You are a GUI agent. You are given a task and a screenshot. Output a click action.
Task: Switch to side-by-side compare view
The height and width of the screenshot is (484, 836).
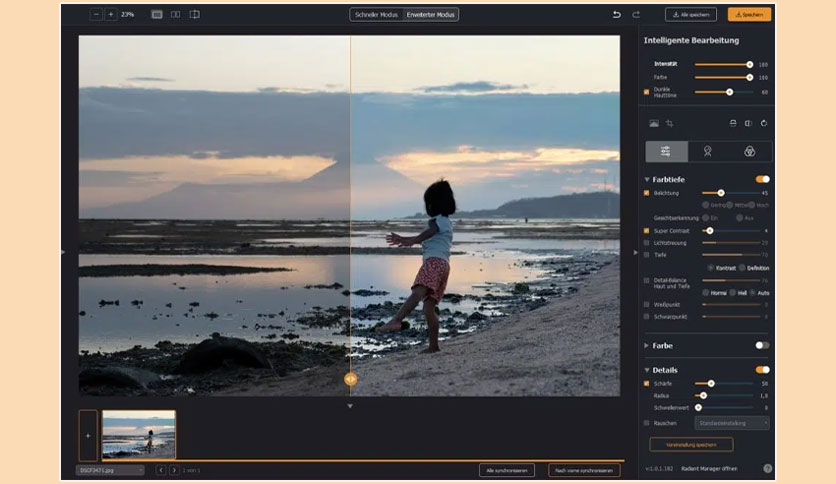click(175, 14)
